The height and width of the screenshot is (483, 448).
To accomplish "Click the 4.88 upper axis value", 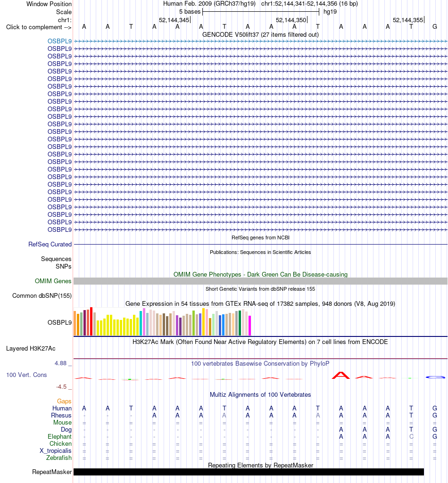I will 60,363.
